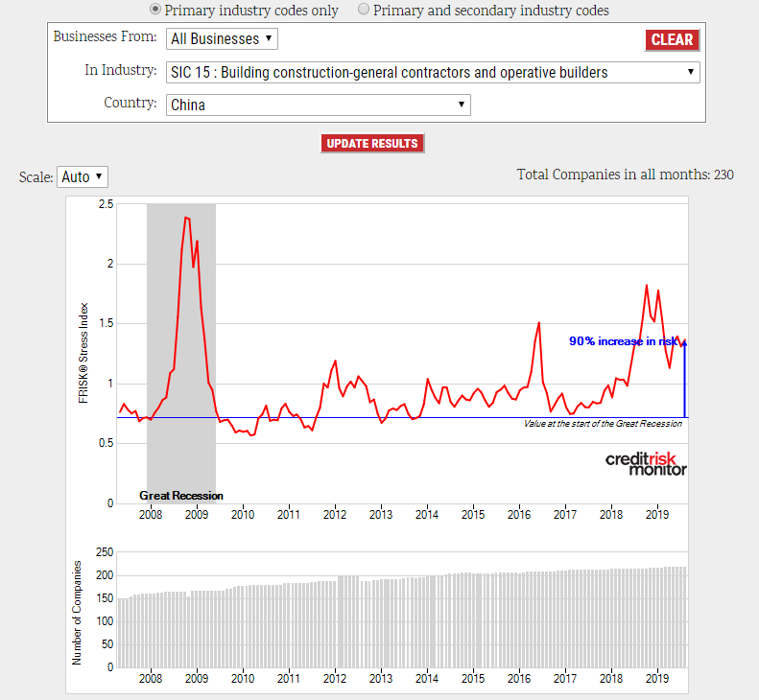Click the Great Recession shaded label
Screen dimensions: 759x700
[181, 496]
